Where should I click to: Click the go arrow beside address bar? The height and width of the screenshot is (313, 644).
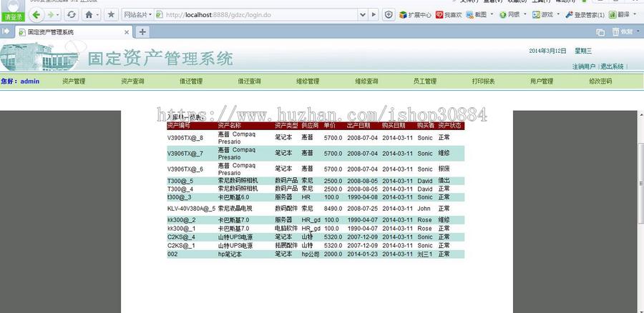click(x=374, y=15)
